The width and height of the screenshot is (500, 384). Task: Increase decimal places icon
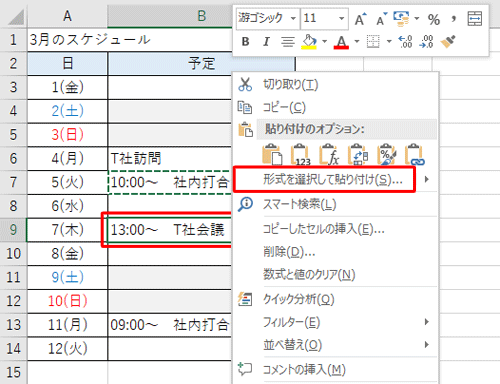(405, 42)
